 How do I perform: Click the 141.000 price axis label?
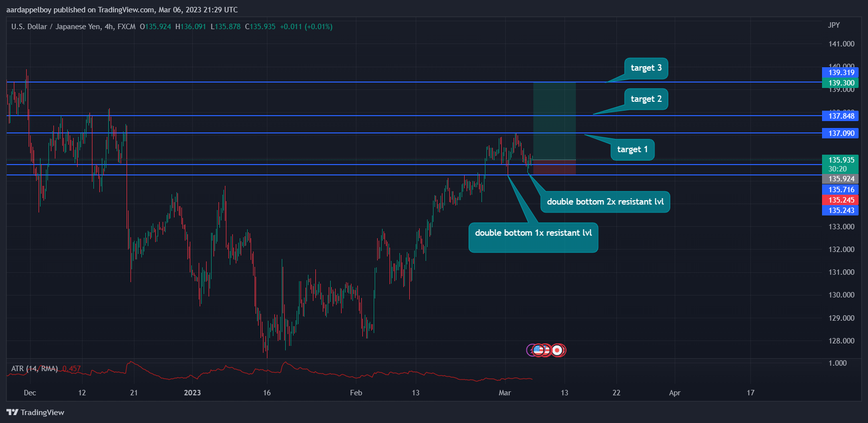(841, 44)
